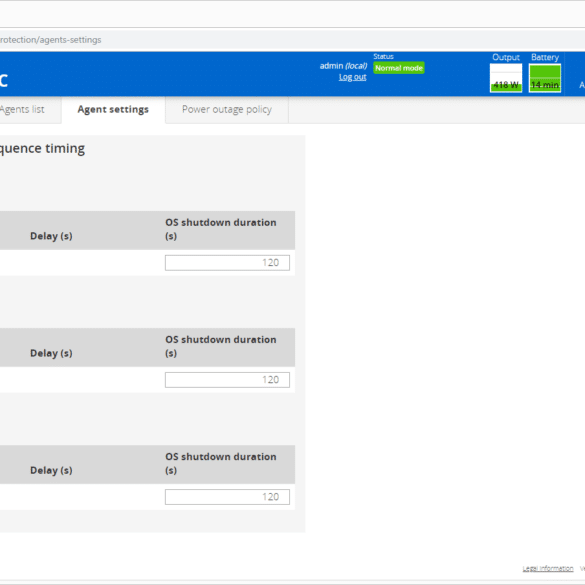585x585 pixels.
Task: Open the Power outage policy tab
Action: [x=226, y=109]
